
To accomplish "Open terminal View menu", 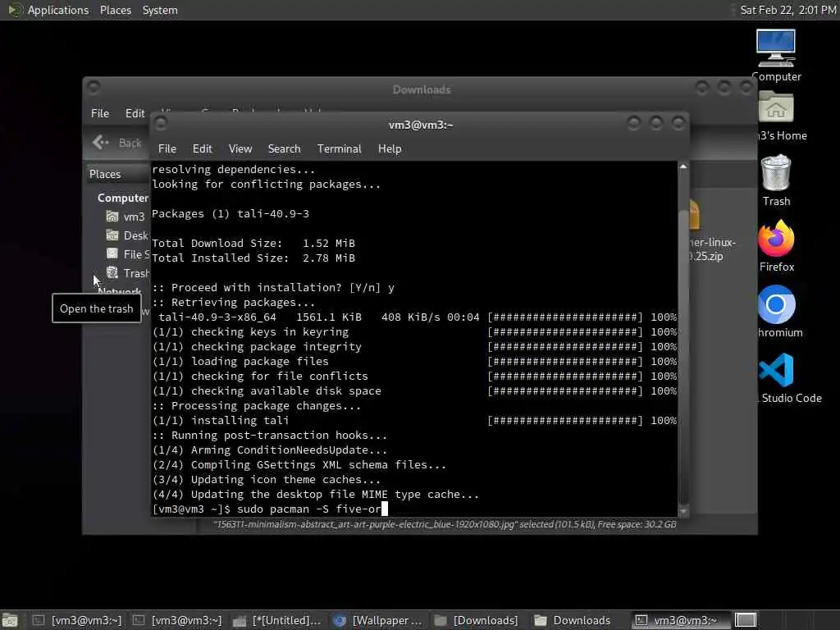I will tap(240, 149).
